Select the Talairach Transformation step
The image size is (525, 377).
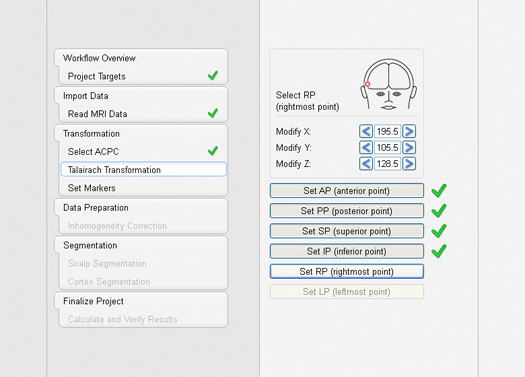tap(143, 169)
